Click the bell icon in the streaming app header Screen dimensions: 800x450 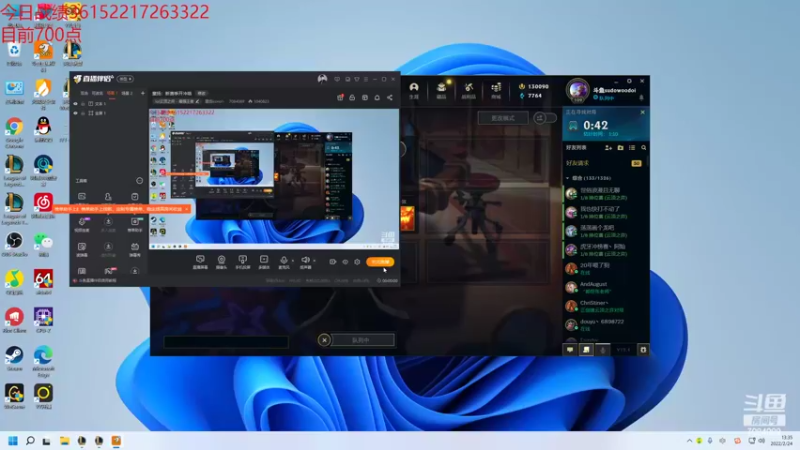[377, 97]
